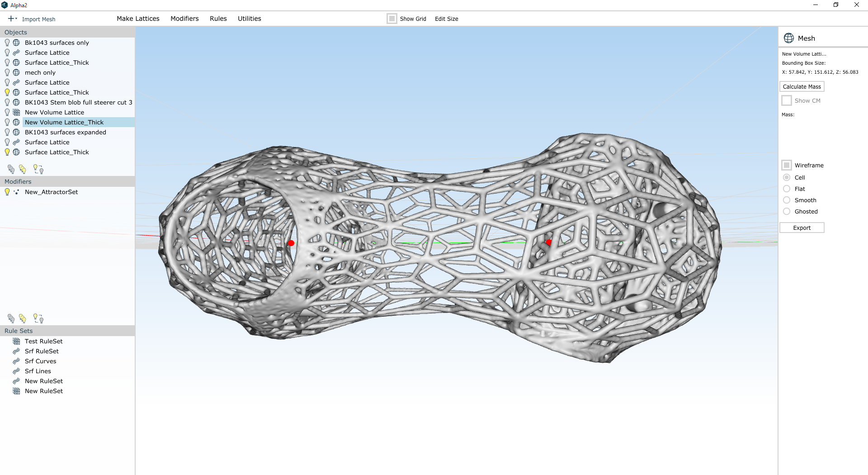
Task: Show all modifiers with yellow bulbs icon above Rule Sets
Action: pos(23,318)
